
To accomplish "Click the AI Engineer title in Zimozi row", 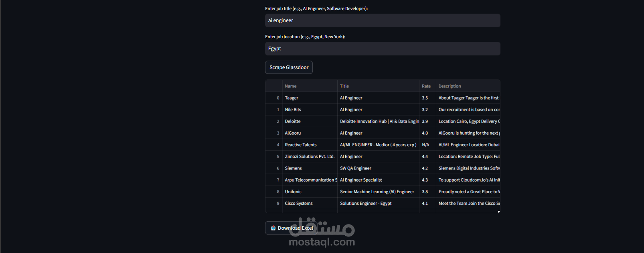I will coord(378,157).
